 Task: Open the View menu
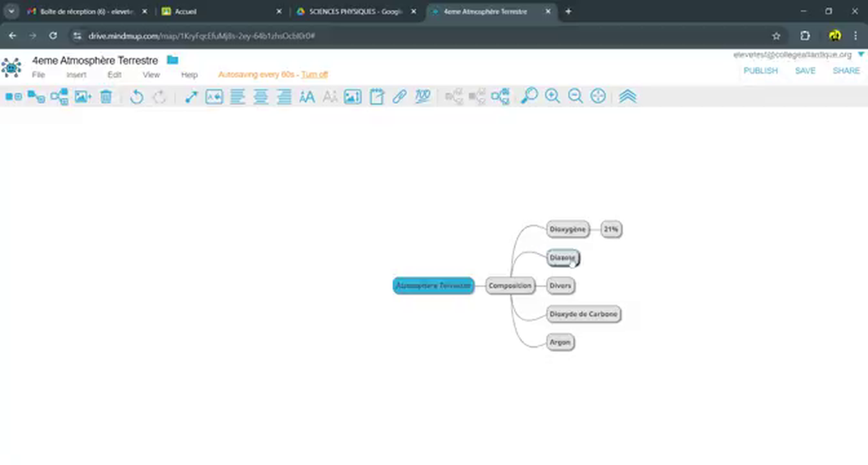point(151,75)
